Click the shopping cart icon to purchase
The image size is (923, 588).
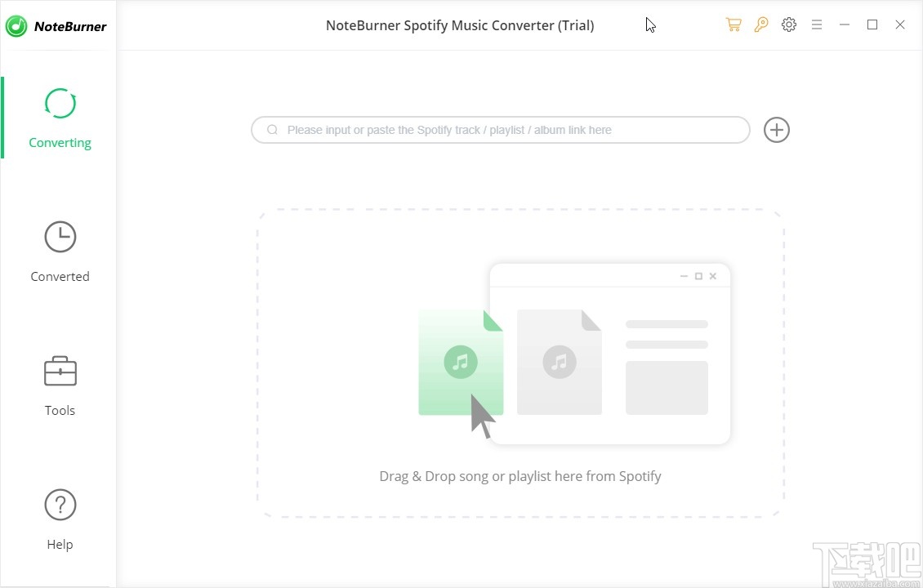pyautogui.click(x=733, y=24)
